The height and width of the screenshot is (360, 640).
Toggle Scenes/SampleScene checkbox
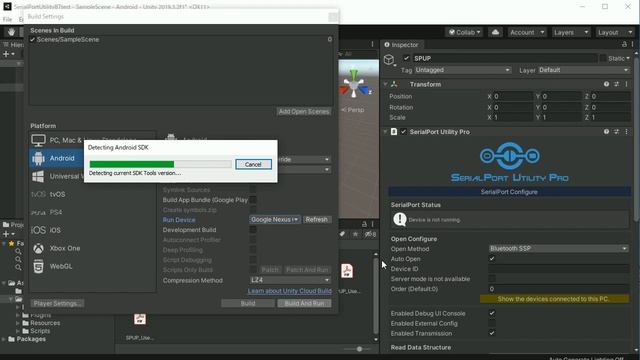point(32,40)
